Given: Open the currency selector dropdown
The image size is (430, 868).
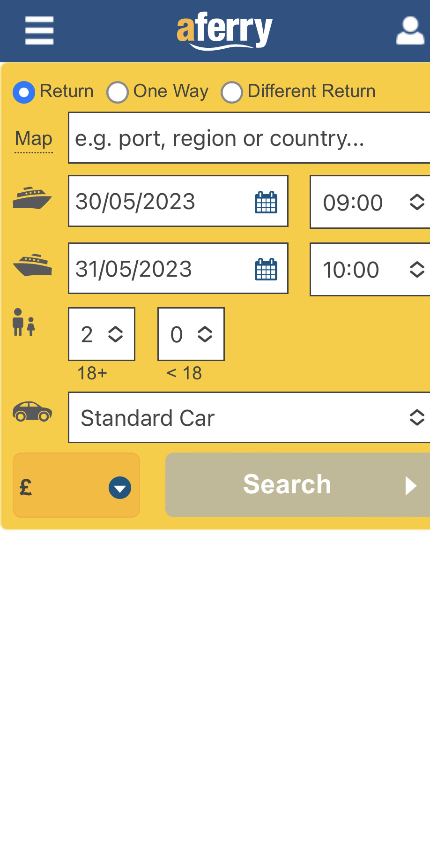Looking at the screenshot, I should [x=76, y=485].
